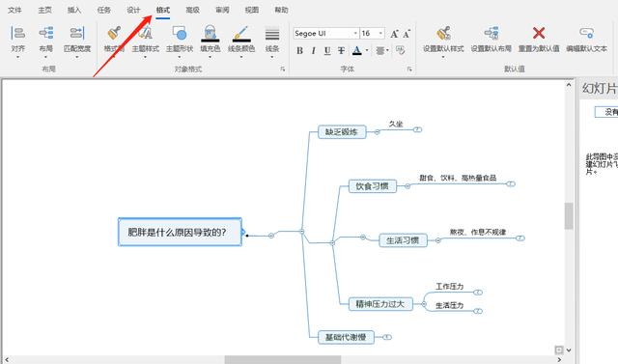Click the scroll-up arrow of the canvas scrollbar
Viewport: 618px width, 364px height.
[569, 85]
